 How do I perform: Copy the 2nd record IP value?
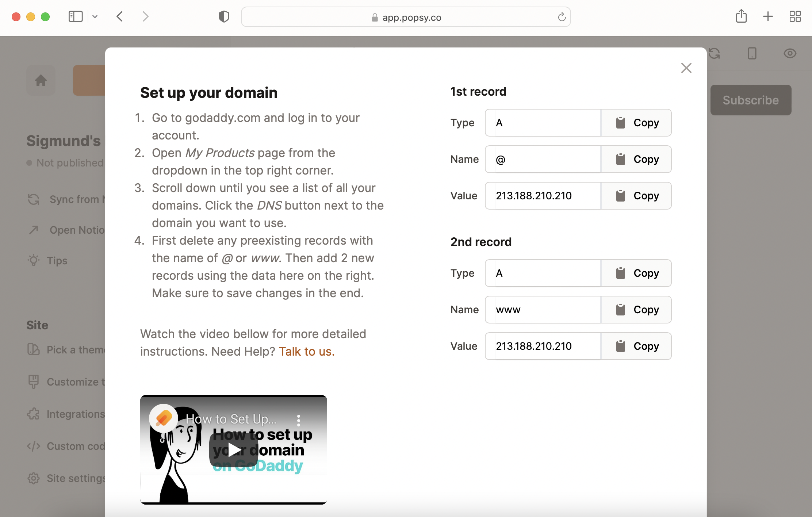pos(636,346)
